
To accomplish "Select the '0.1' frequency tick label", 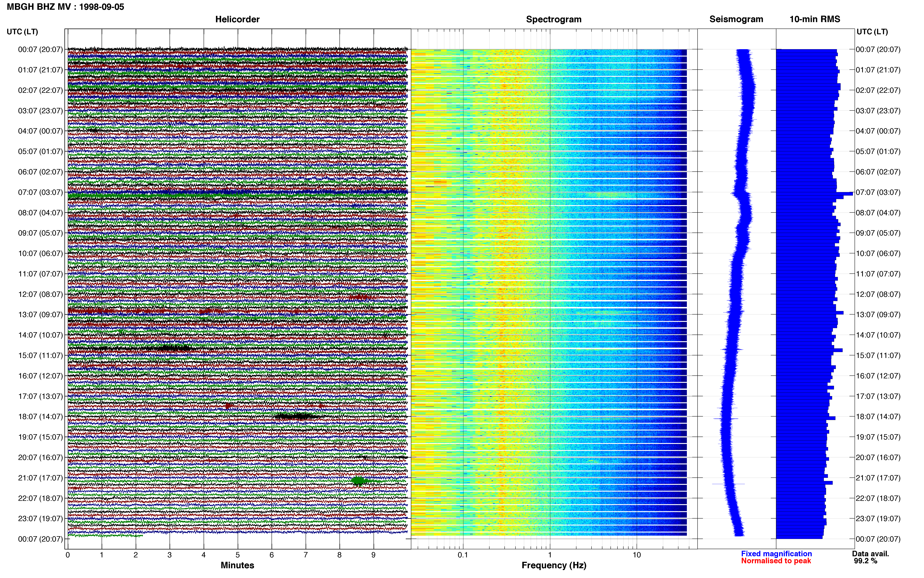I will (463, 555).
